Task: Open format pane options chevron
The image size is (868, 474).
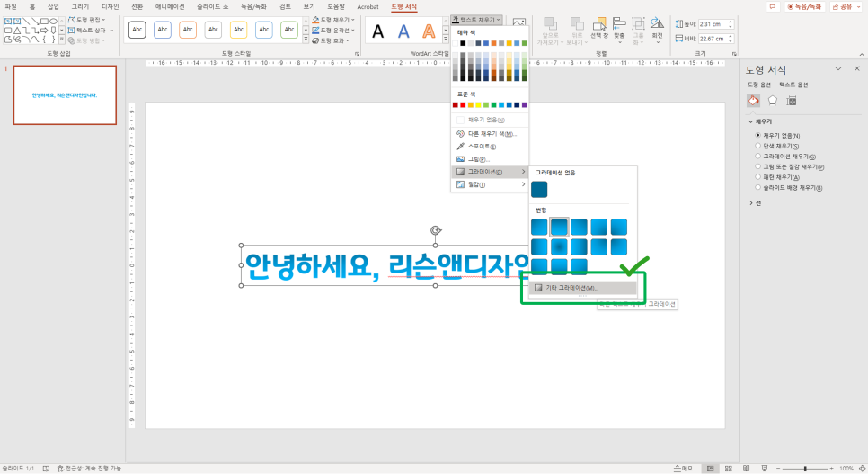Action: [x=838, y=68]
